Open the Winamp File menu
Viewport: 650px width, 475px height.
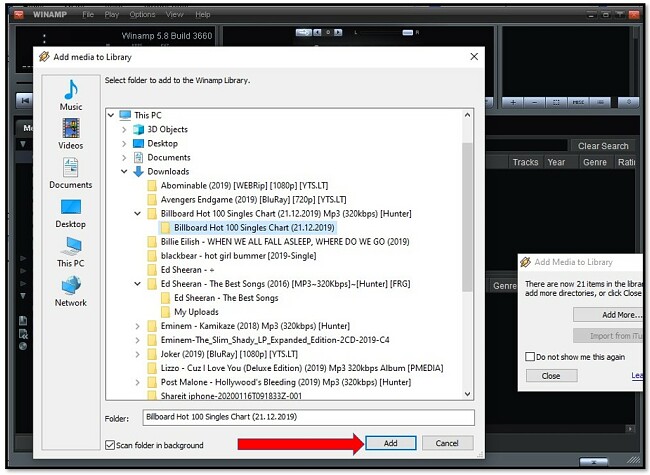[x=88, y=15]
